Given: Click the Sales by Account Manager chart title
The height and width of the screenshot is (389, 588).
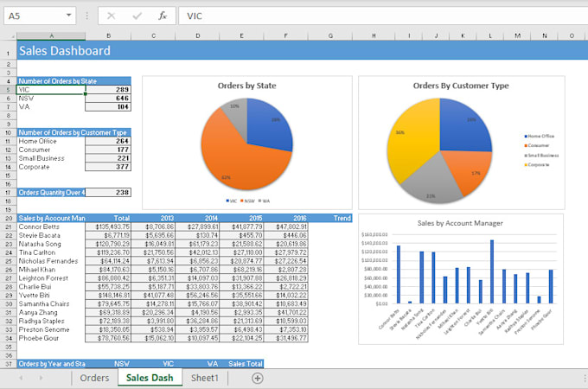Looking at the screenshot, I should click(460, 222).
